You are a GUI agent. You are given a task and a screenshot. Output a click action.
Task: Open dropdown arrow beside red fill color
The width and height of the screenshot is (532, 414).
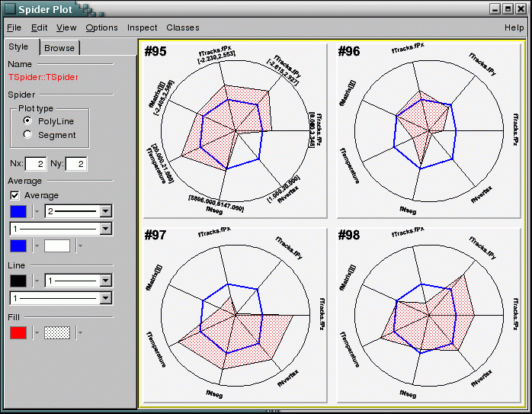(37, 333)
